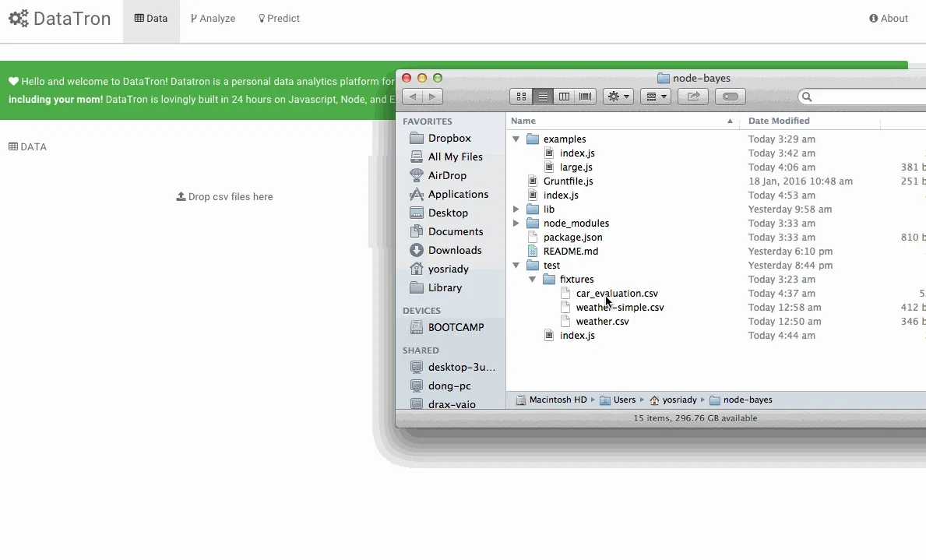Click the Drop csv files here area
926x560 pixels.
coord(224,197)
